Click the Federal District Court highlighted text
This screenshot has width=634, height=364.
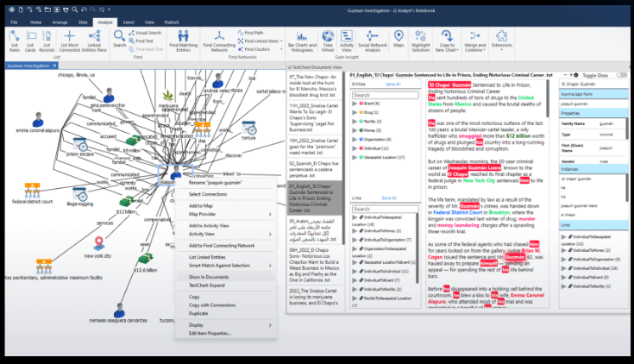[x=458, y=212]
